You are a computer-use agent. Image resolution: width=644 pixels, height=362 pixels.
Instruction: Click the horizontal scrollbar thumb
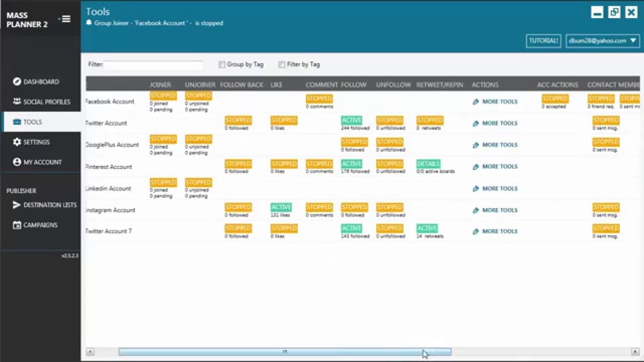pyautogui.click(x=285, y=352)
